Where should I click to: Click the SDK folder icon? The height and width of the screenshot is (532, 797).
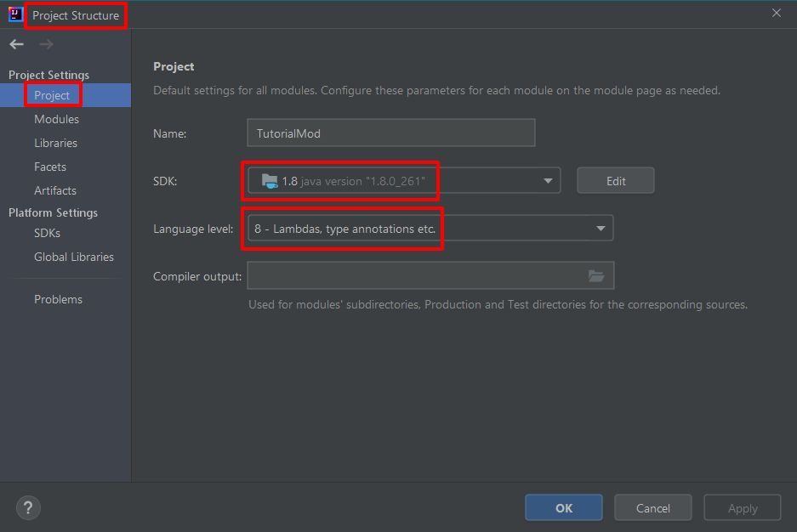(x=270, y=180)
